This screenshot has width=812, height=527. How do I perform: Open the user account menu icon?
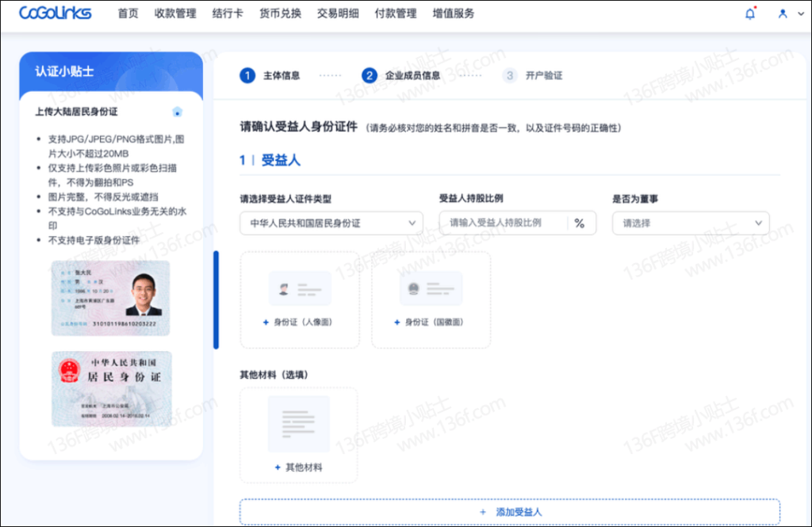tap(783, 13)
